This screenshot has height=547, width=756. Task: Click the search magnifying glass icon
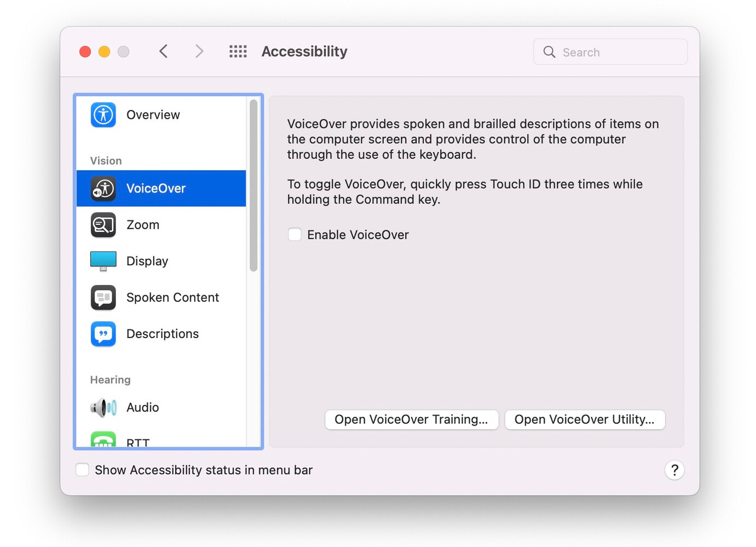(549, 52)
